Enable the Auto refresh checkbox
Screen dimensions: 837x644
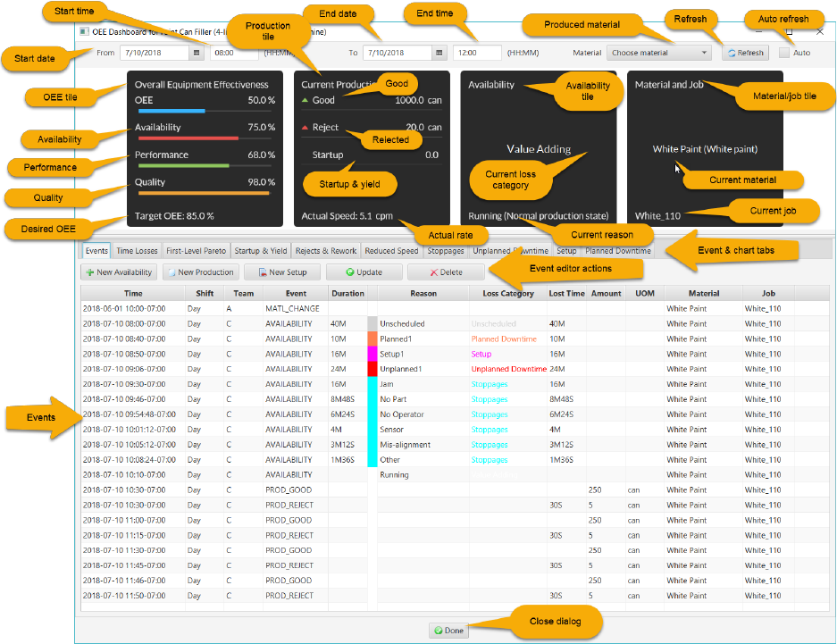[783, 53]
